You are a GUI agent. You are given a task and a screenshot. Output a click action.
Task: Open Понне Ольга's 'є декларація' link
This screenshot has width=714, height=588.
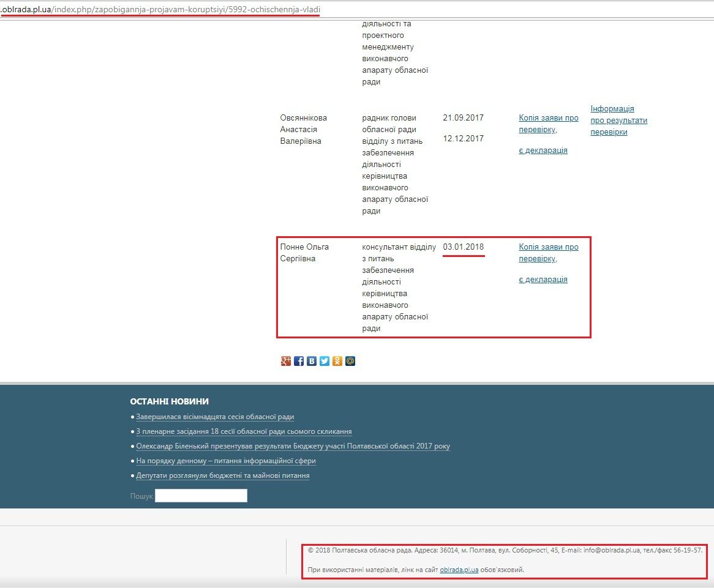pyautogui.click(x=543, y=280)
